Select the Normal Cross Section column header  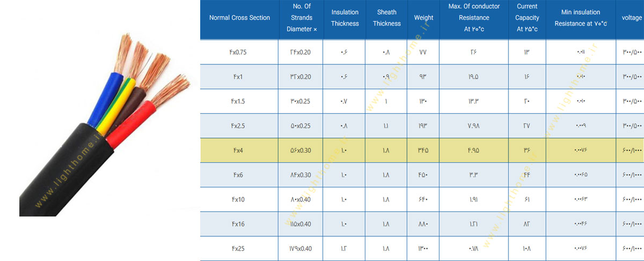tap(239, 18)
